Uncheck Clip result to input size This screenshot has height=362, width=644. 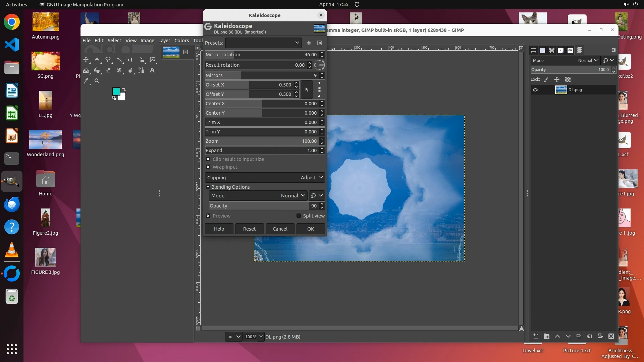click(x=208, y=159)
